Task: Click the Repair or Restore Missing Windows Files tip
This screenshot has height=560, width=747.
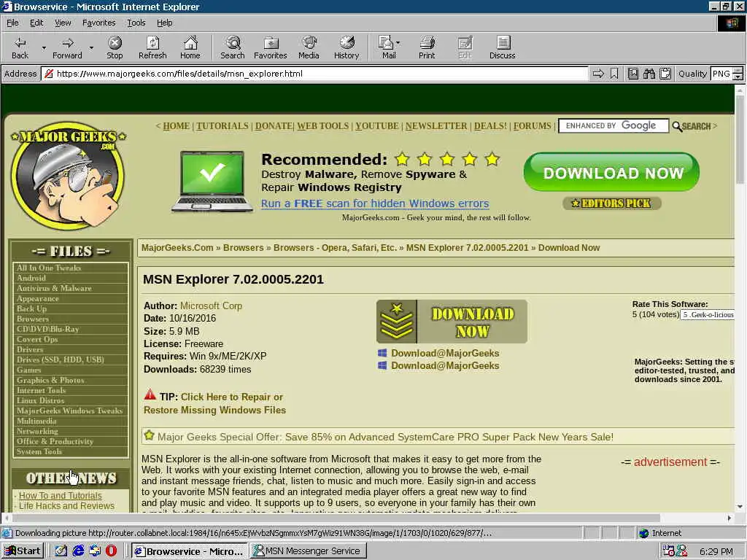Action: 215,403
